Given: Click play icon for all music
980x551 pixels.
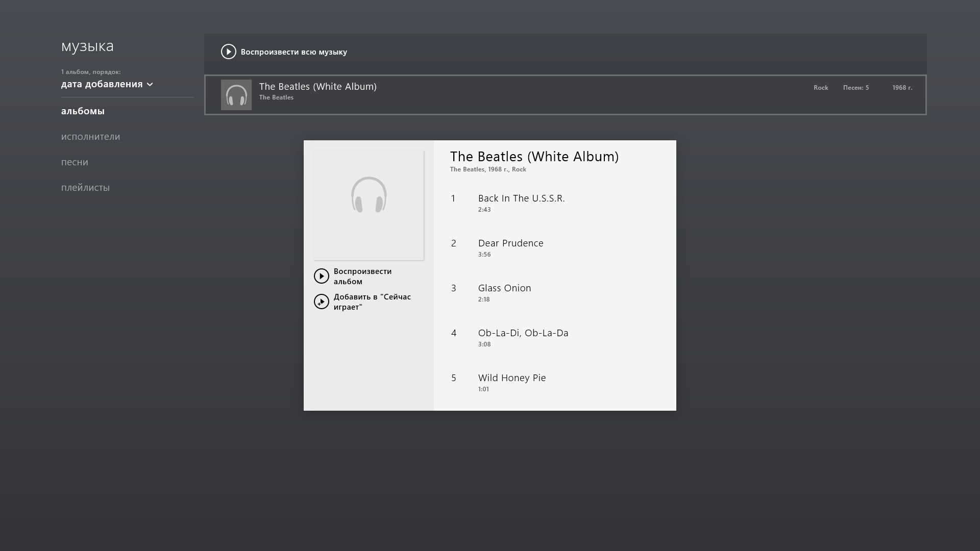Looking at the screenshot, I should 228,52.
